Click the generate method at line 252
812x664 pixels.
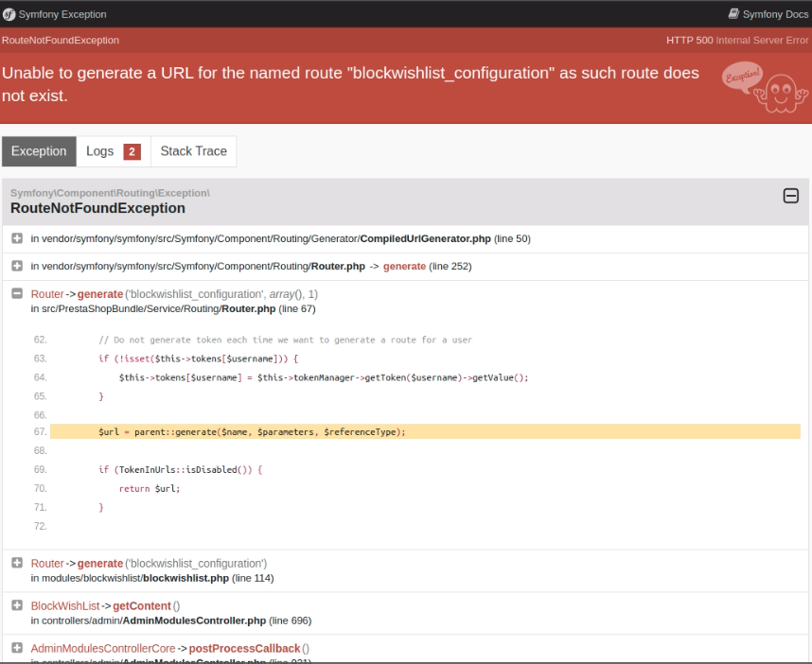coord(404,266)
